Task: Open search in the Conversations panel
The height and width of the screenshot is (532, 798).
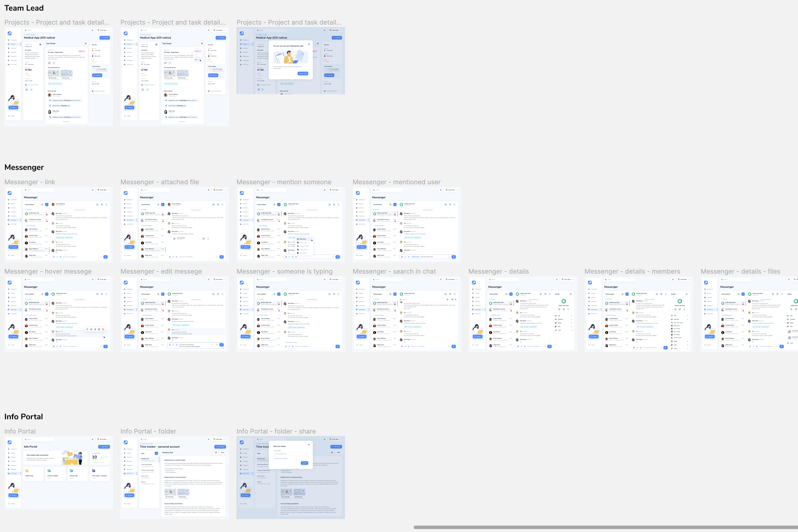Action: [x=43, y=205]
